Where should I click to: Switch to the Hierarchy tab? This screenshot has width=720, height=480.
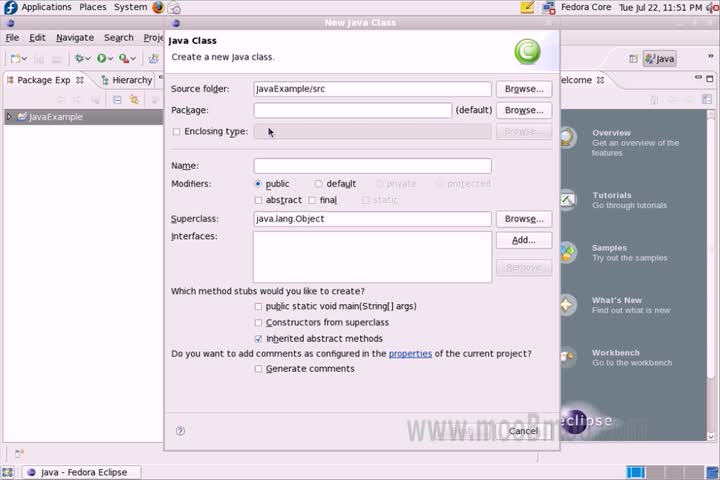pos(127,80)
